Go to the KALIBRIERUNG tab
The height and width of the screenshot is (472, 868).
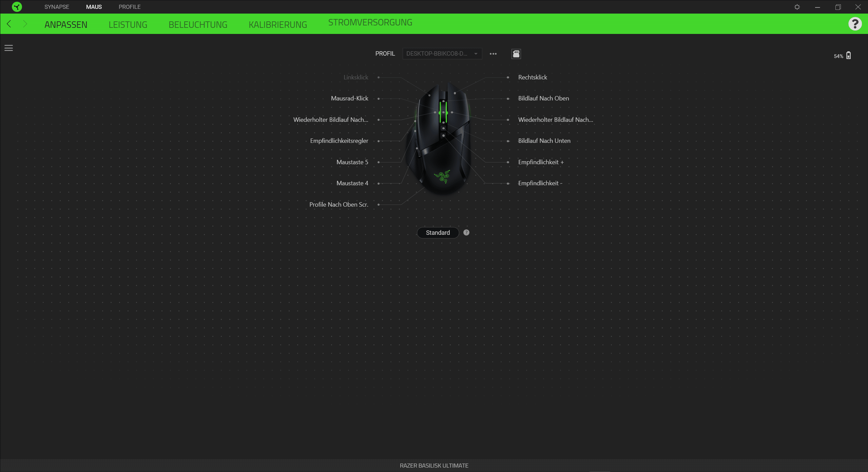click(277, 24)
